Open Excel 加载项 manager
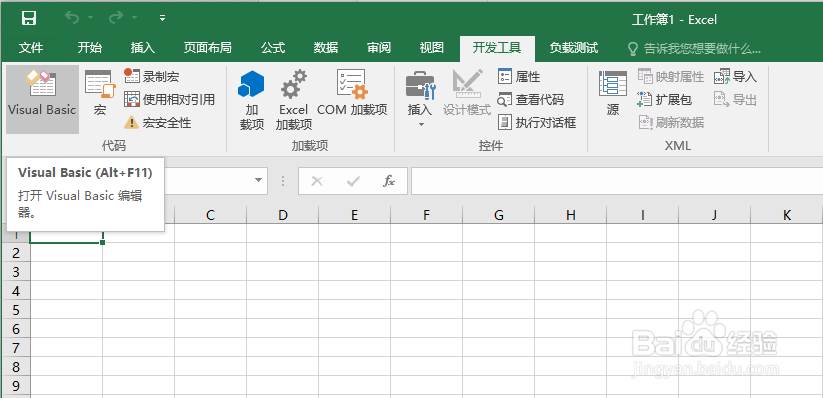The width and height of the screenshot is (823, 398). pos(293,100)
